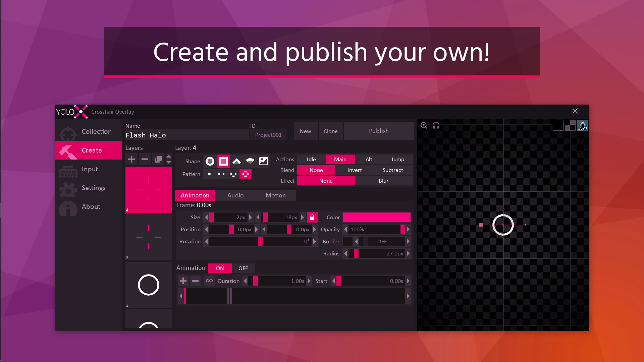Set Effect to Blur
The height and width of the screenshot is (362, 644).
(x=383, y=181)
